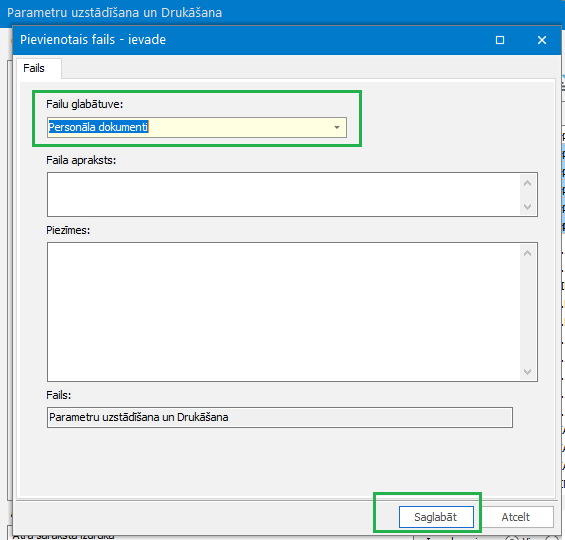The width and height of the screenshot is (565, 540).
Task: Open the Failu glabātuve dropdown arrow
Action: tap(337, 127)
